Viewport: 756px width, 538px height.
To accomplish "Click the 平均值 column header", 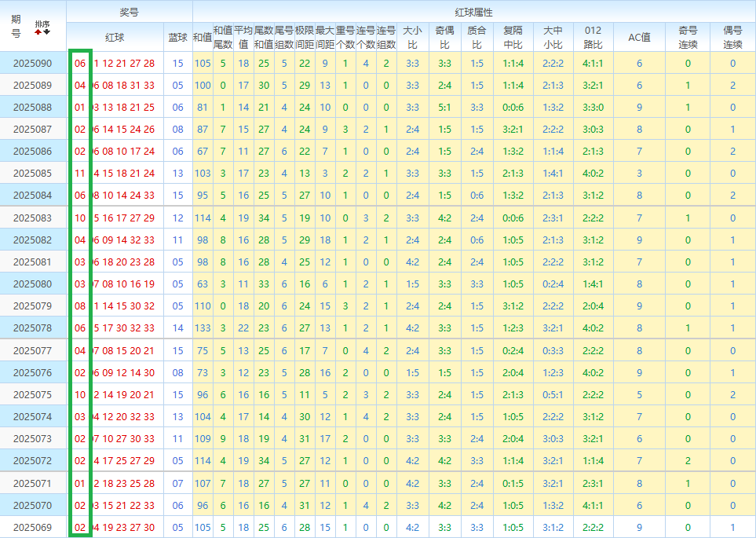I will 243,37.
